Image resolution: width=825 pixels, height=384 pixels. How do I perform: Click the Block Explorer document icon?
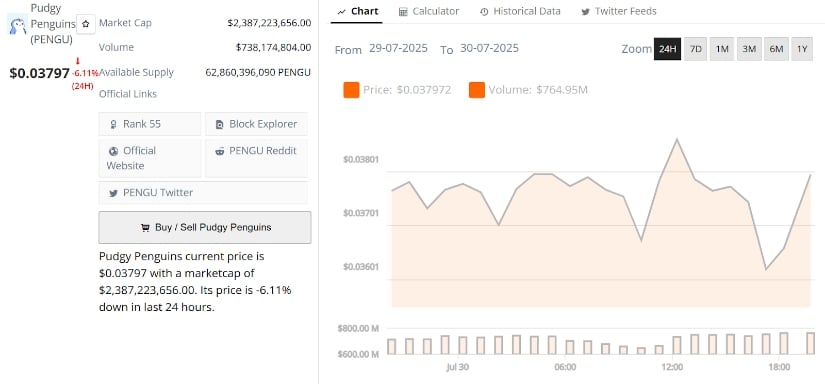[x=220, y=125]
